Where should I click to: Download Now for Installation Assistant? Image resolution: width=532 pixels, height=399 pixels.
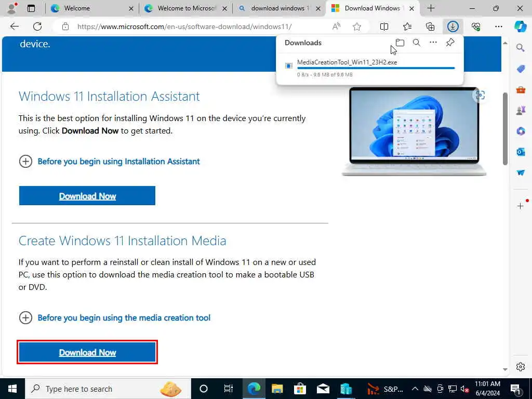(x=87, y=196)
